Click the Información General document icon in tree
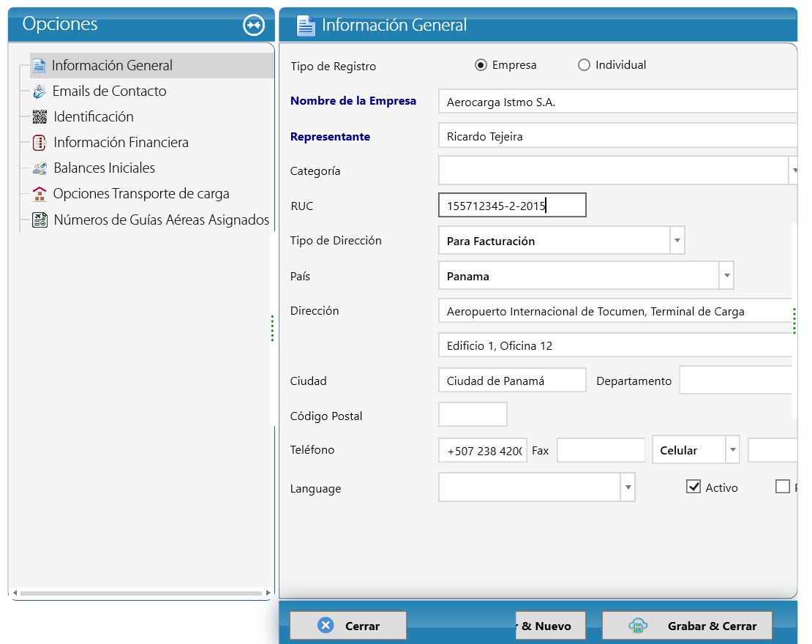The height and width of the screenshot is (644, 812). tap(39, 66)
